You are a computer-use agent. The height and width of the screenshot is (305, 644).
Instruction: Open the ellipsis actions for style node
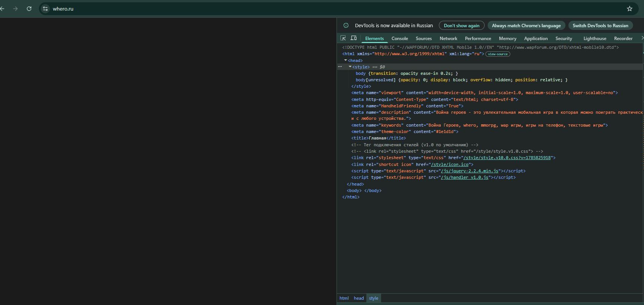coord(340,67)
